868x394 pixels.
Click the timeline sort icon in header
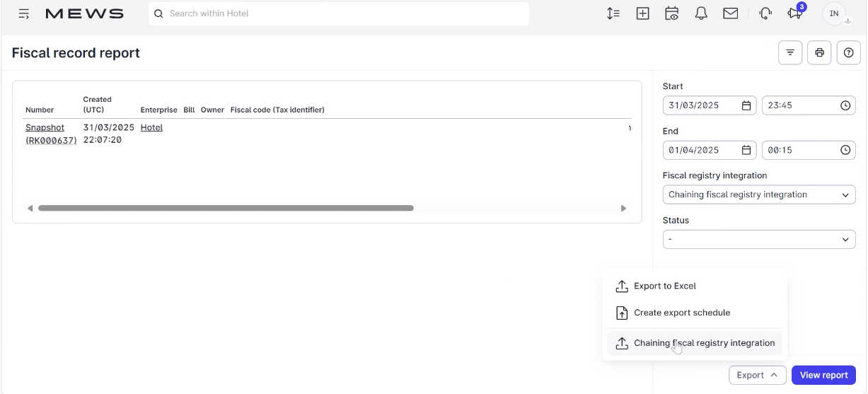click(x=613, y=13)
